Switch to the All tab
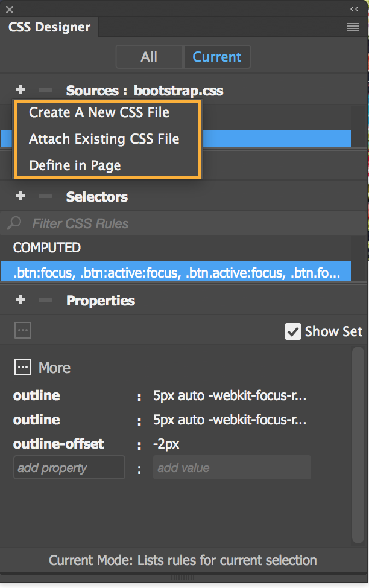 (149, 57)
